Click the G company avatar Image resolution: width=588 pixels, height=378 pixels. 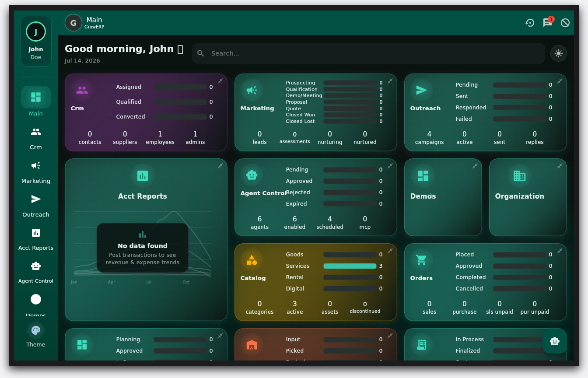[73, 23]
